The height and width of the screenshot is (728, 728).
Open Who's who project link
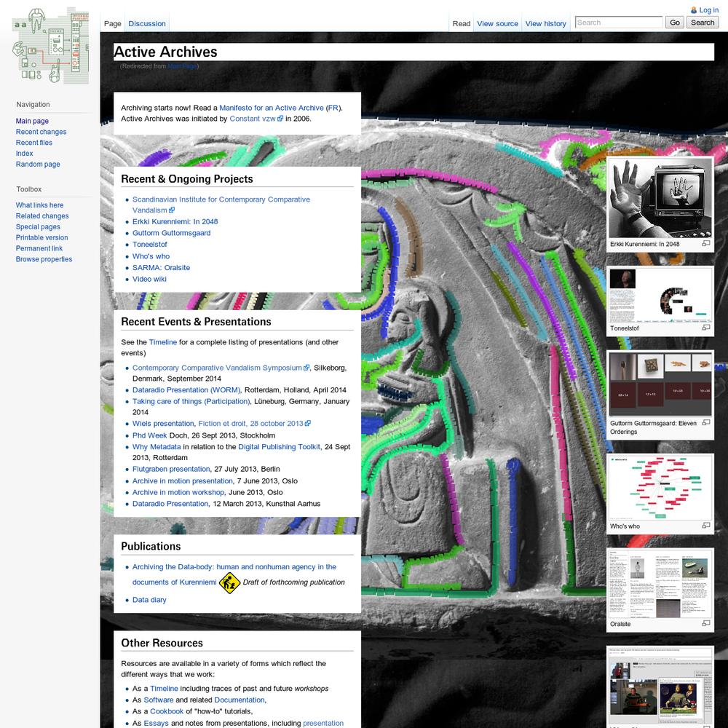click(151, 256)
